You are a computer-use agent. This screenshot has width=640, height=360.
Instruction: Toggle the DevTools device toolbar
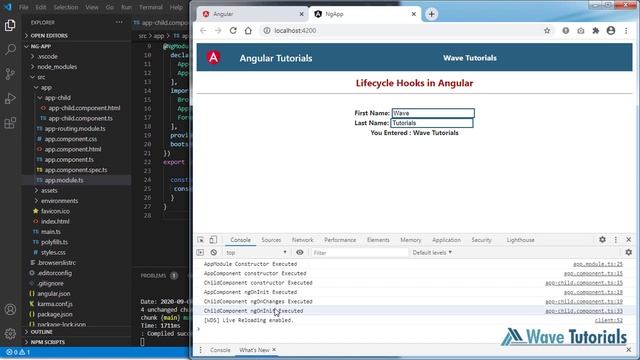pyautogui.click(x=213, y=240)
